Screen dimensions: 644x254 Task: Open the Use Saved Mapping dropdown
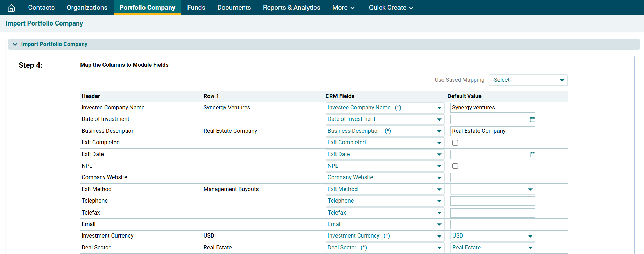(528, 80)
